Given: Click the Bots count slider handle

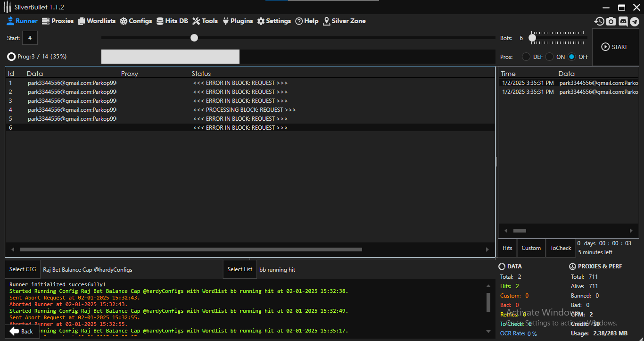Looking at the screenshot, I should pos(532,38).
